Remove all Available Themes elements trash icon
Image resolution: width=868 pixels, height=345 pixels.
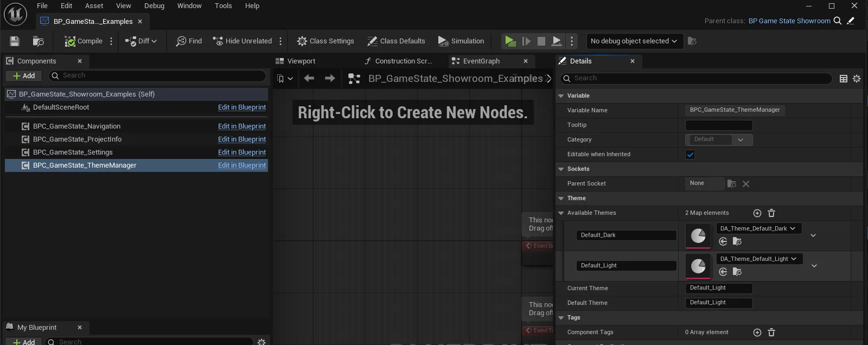pos(771,213)
